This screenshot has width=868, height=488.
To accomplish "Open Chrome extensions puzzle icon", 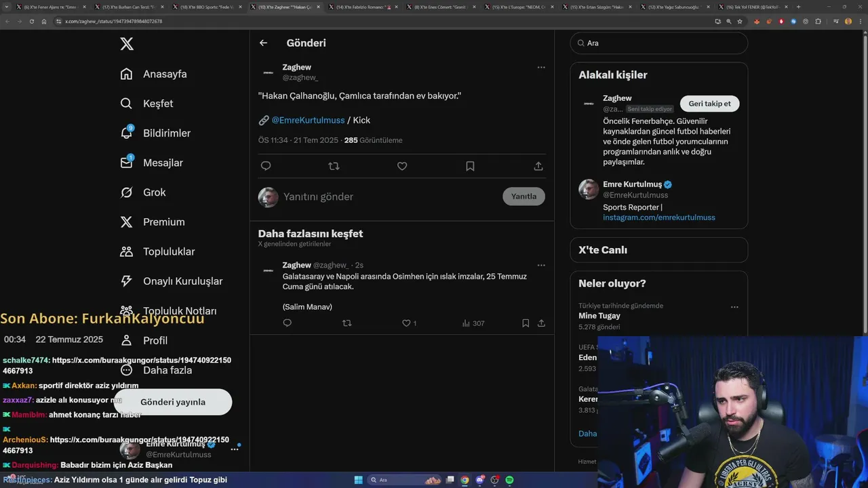I will point(818,21).
